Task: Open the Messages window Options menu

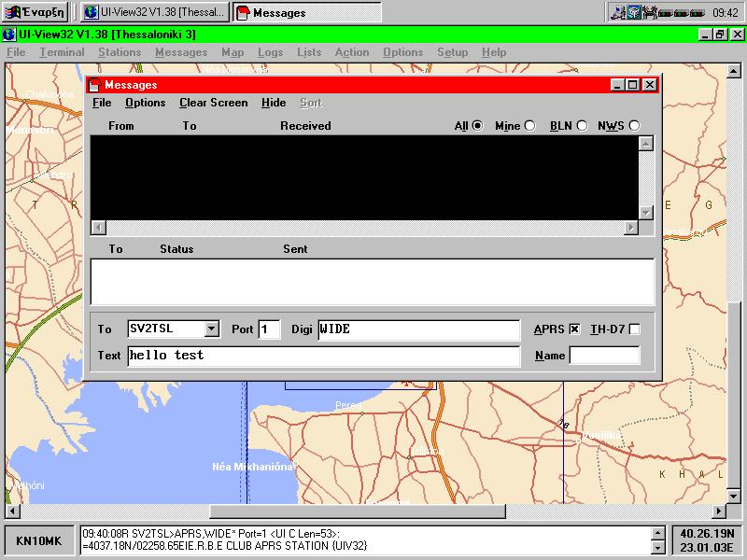Action: click(146, 103)
